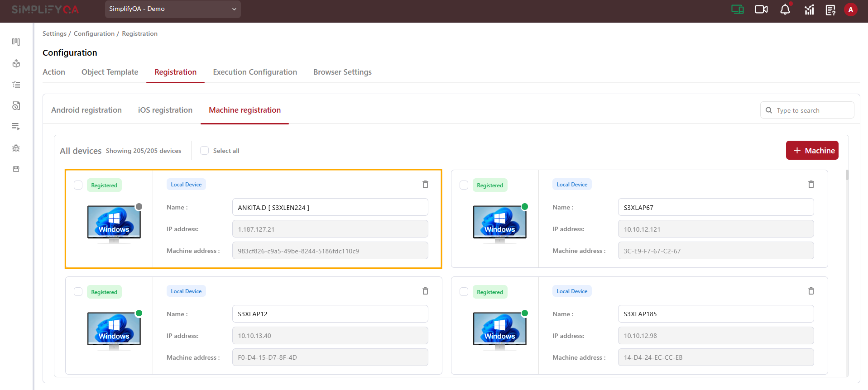Viewport: 868px width, 390px height.
Task: Click IP address 10.10.12.98 field
Action: click(x=716, y=336)
